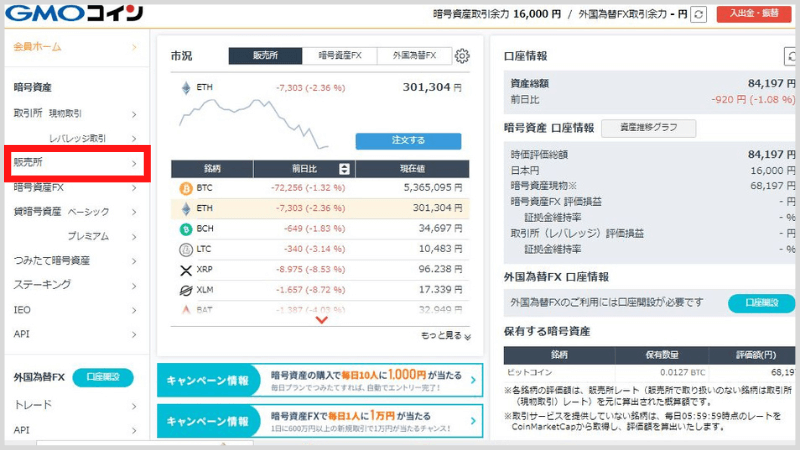Screen dimensions: 800x450
Task: Click 保有数量 column header
Action: tap(662, 355)
